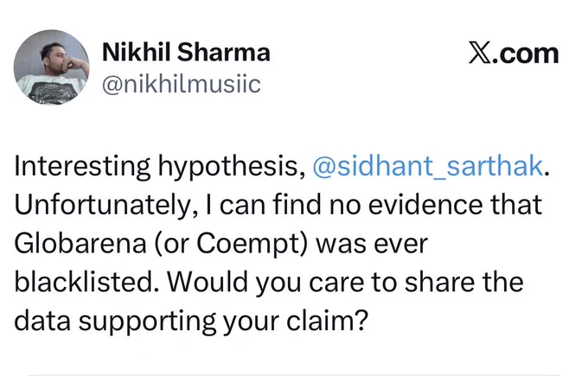This screenshot has width=588, height=376.
Task: Click the word 'Unfortunately'
Action: pos(103,205)
